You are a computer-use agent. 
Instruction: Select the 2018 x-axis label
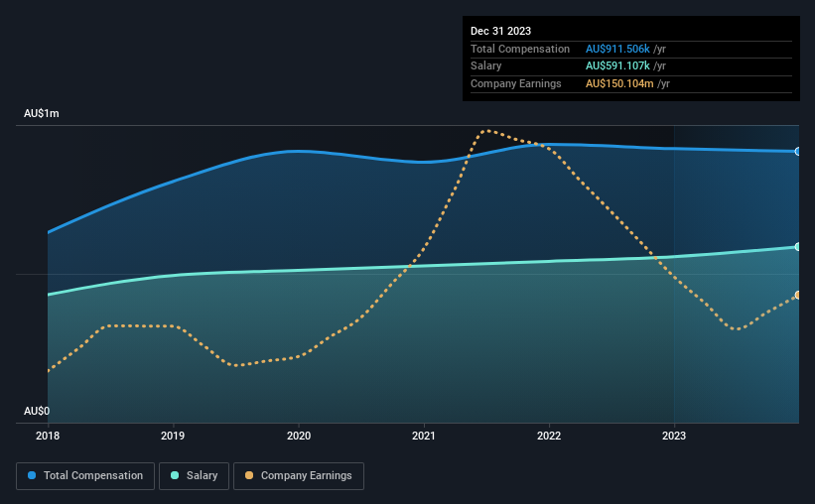coord(48,436)
